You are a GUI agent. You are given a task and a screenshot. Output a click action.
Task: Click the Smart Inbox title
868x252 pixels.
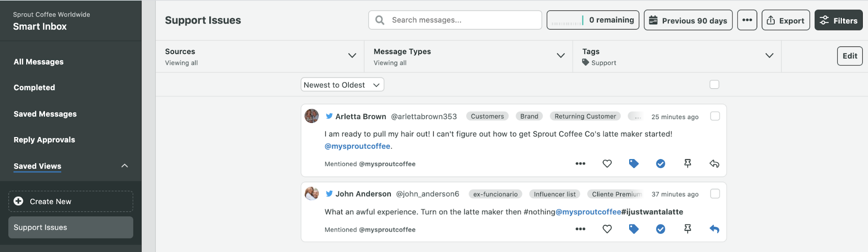[x=40, y=27]
